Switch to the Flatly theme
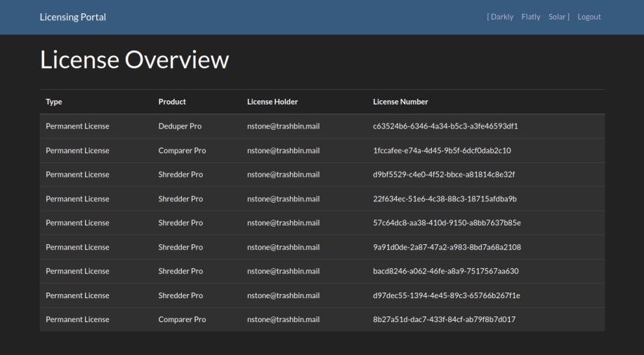Viewport: 644px width, 355px height. 531,17
